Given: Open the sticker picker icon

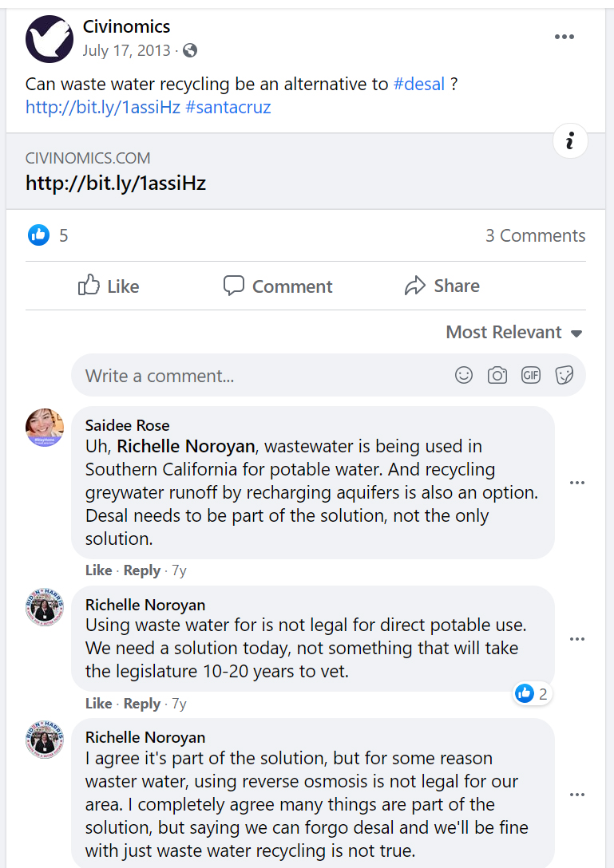Looking at the screenshot, I should click(564, 375).
